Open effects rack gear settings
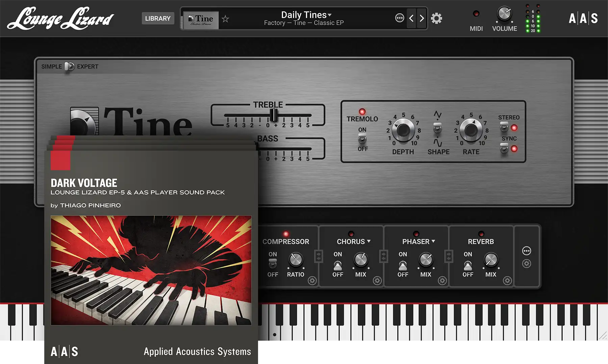This screenshot has width=608, height=364. point(527,264)
